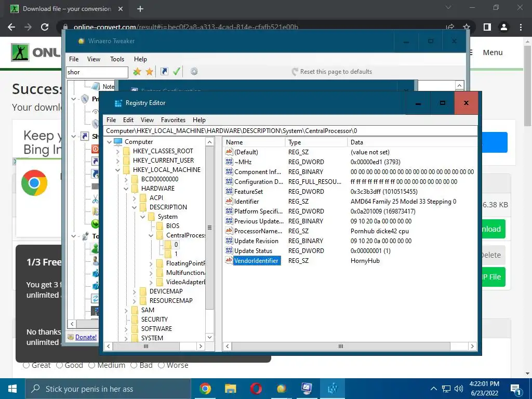Collapse the HARDWARE key
This screenshot has width=532, height=399.
click(x=126, y=188)
